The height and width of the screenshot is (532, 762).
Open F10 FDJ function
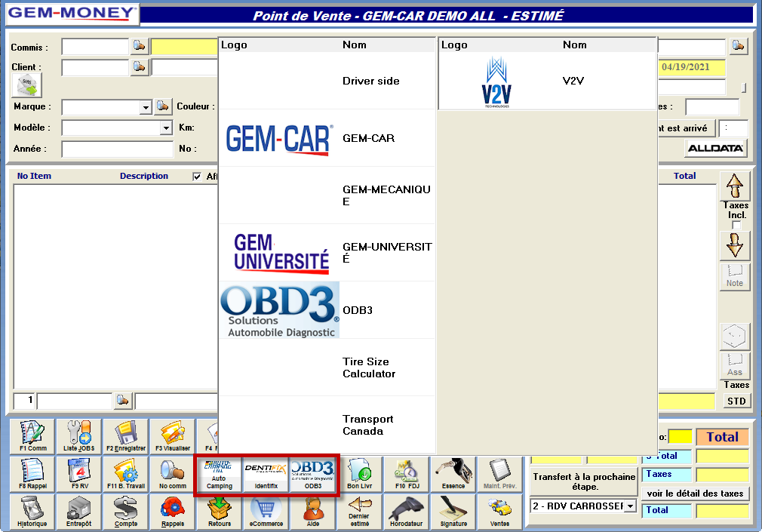click(407, 474)
